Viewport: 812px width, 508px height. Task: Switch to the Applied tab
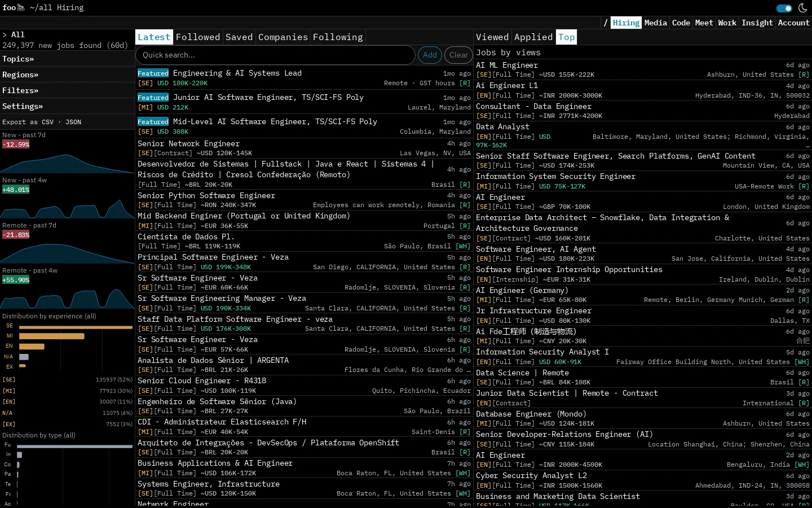coord(533,37)
